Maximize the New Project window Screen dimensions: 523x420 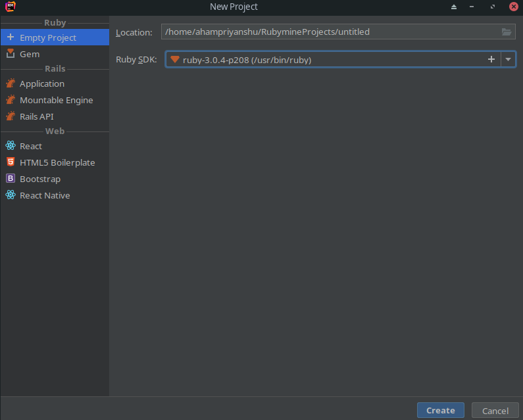493,7
